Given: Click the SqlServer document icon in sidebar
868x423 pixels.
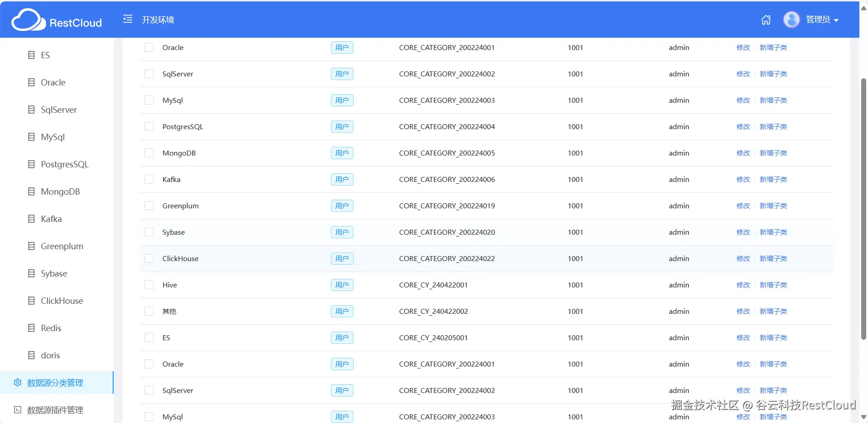Looking at the screenshot, I should pyautogui.click(x=31, y=110).
